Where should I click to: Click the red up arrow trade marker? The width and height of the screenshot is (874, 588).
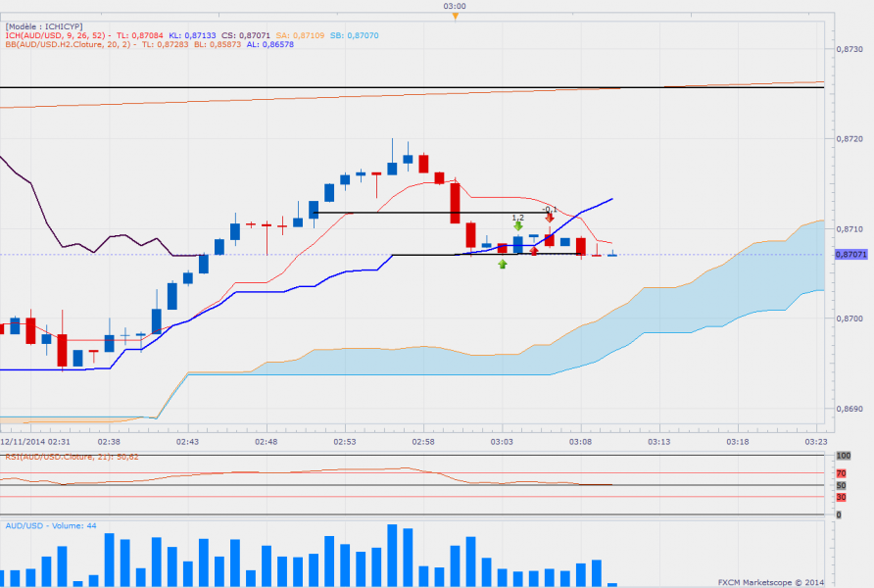[x=534, y=252]
